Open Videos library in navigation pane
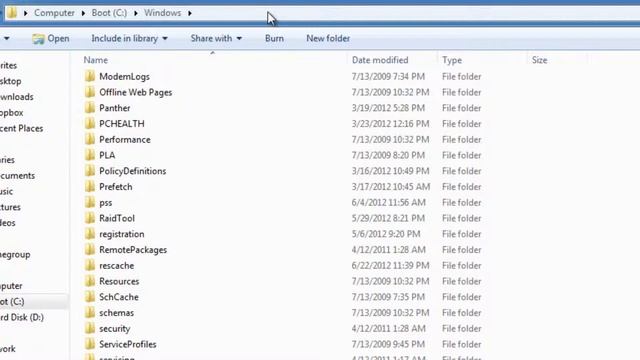 point(8,223)
